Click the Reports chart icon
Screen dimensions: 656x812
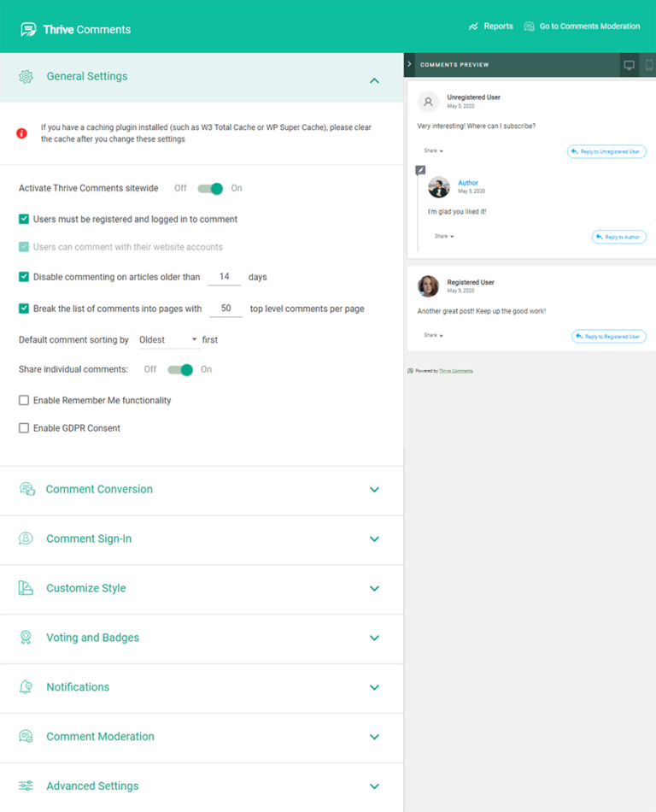coord(473,26)
